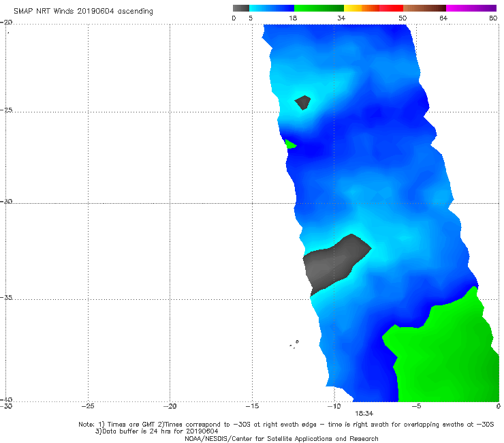Click the large green high-wind area at swath bottom

tap(447, 354)
